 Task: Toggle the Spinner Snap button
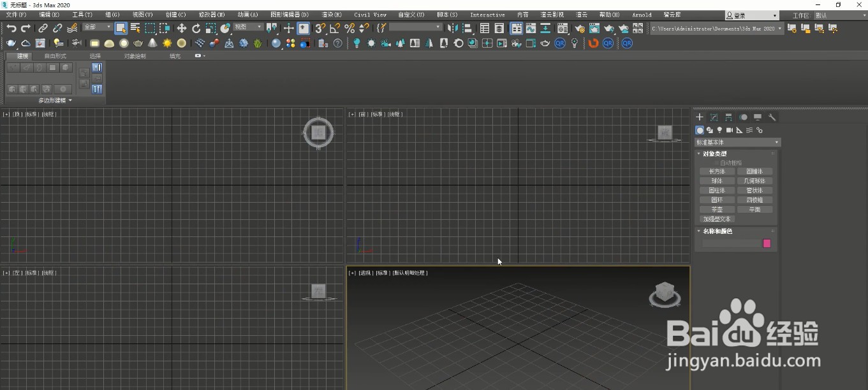364,28
